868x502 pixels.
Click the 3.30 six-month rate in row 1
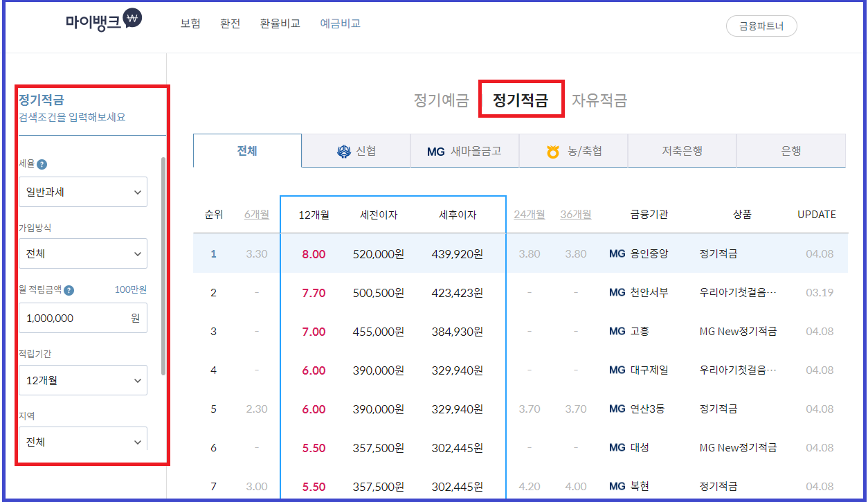pos(257,254)
